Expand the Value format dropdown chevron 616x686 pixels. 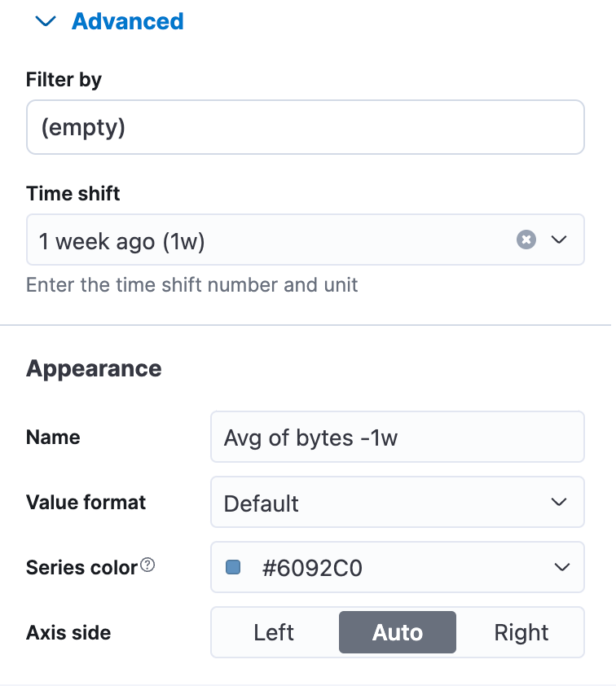tap(559, 502)
